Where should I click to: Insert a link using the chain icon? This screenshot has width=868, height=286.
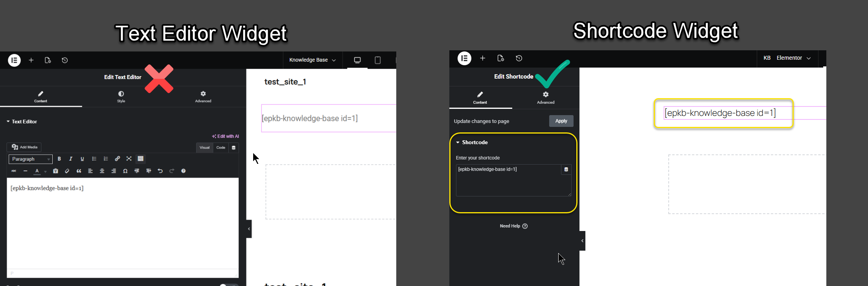pyautogui.click(x=117, y=159)
